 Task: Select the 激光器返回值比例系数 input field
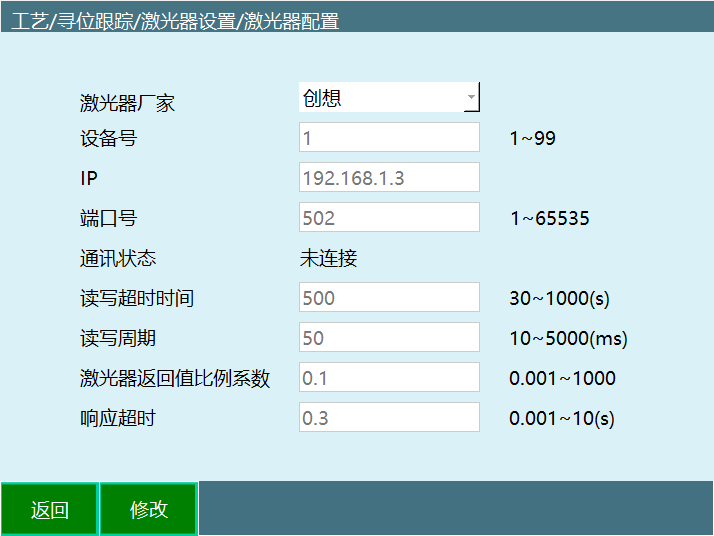389,378
